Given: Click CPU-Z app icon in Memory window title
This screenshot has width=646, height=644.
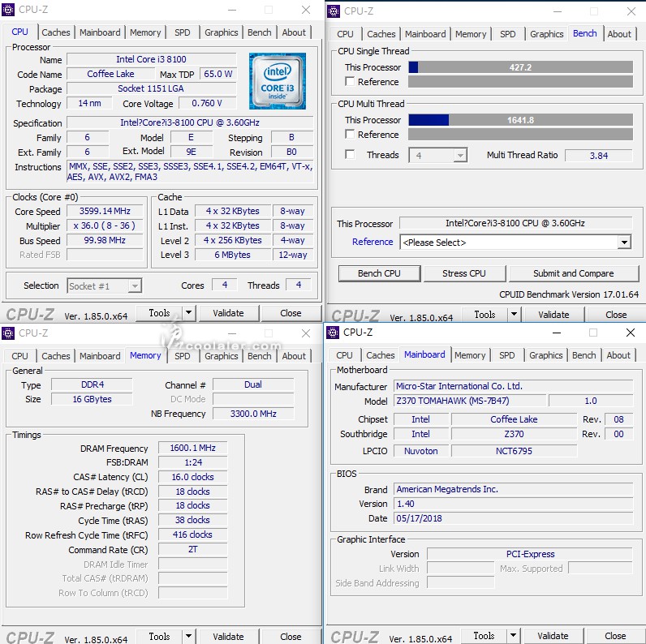Looking at the screenshot, I should (8, 333).
